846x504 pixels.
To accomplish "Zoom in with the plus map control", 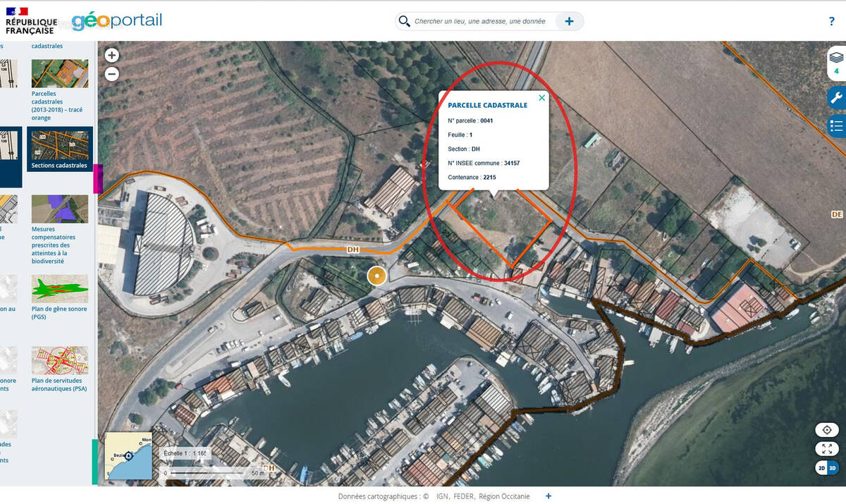I will [111, 55].
